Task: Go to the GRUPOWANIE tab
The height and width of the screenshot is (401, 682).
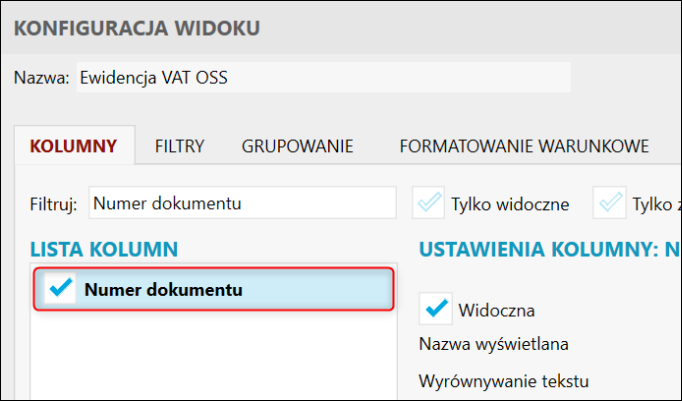Action: pos(297,146)
